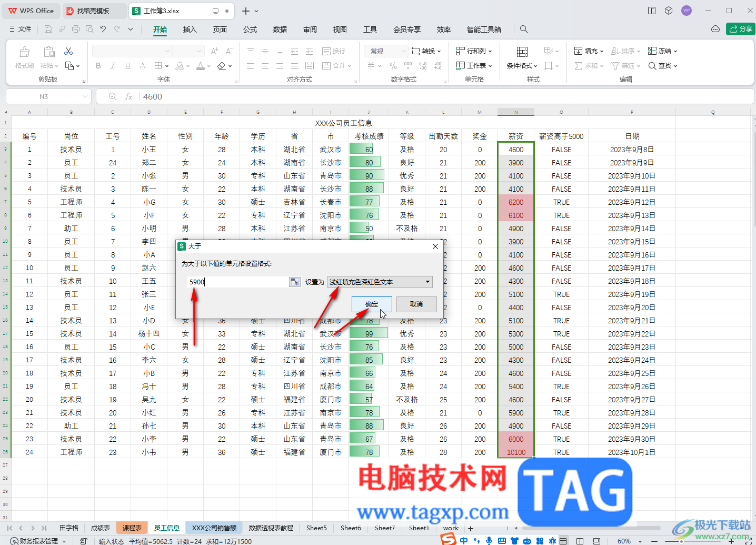Click the Format Painter (格式刷) icon
Viewport: 756px width, 545px height.
pyautogui.click(x=24, y=52)
